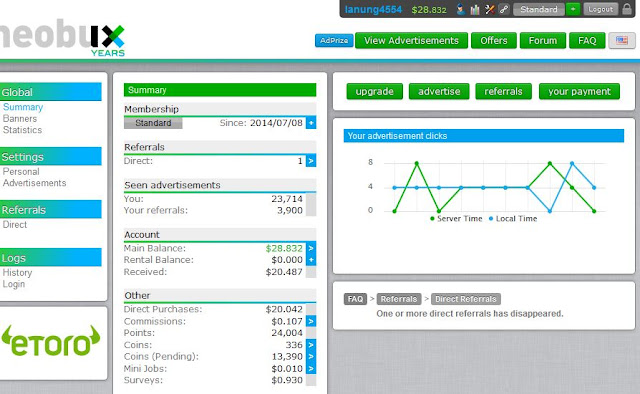Click the your payment button
This screenshot has width=640, height=394.
pos(579,91)
